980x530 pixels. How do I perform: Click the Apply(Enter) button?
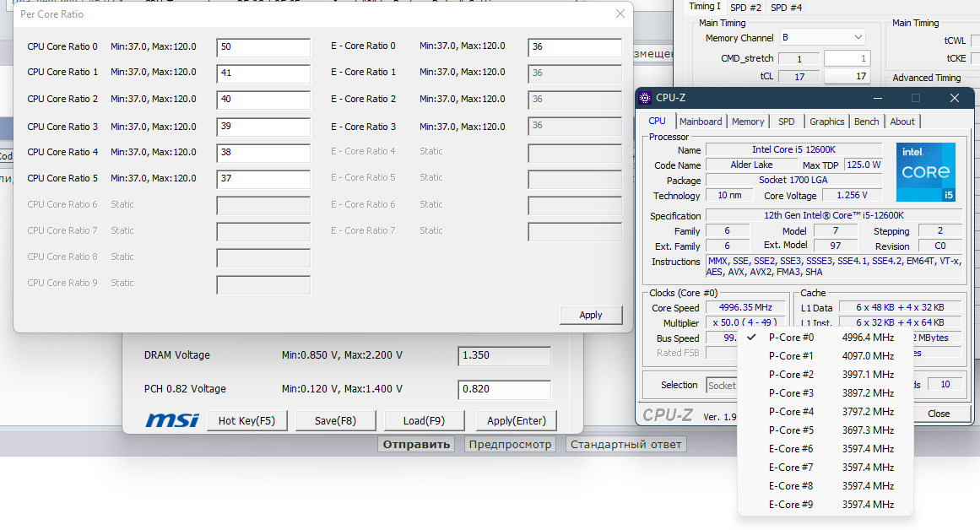pos(517,420)
